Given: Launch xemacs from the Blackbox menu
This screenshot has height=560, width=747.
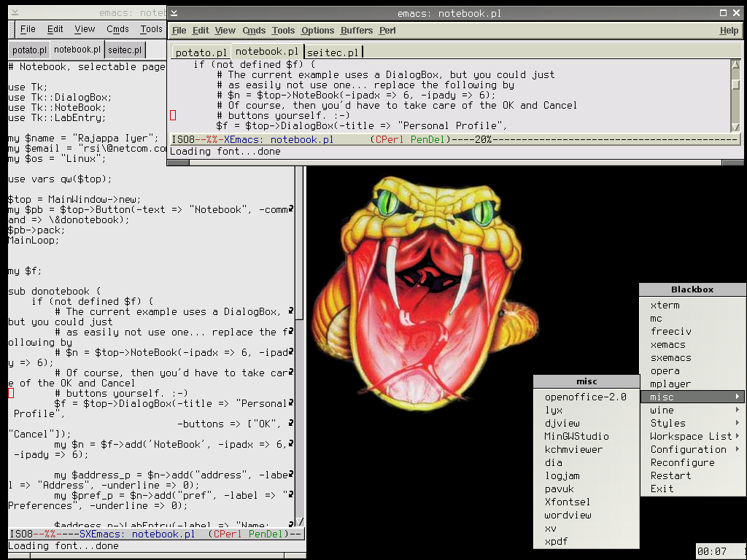Looking at the screenshot, I should click(x=693, y=345).
